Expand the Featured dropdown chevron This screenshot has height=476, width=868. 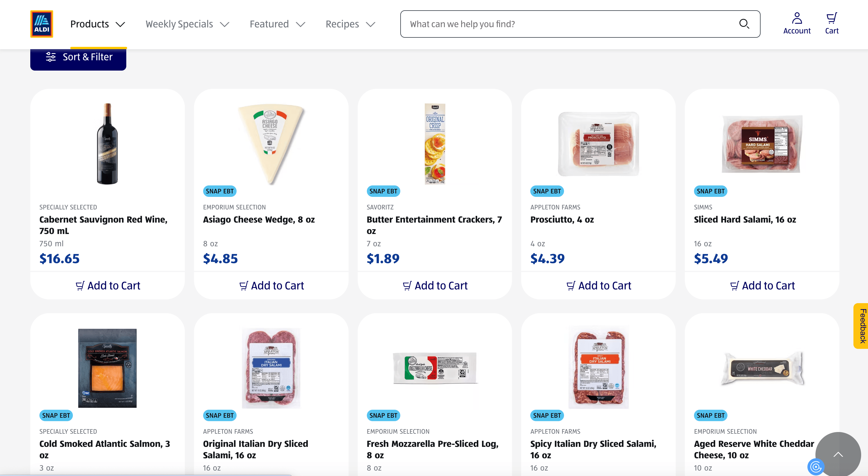(300, 24)
